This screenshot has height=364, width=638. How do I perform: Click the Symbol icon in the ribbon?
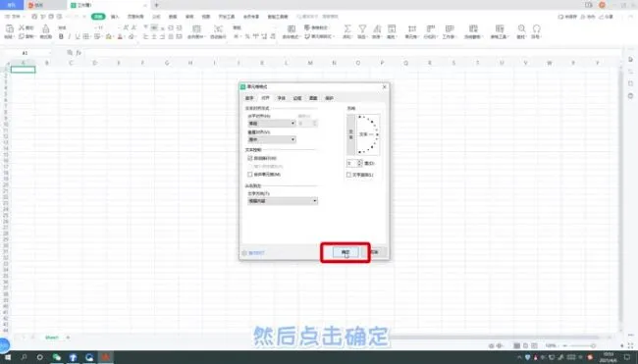[536, 28]
